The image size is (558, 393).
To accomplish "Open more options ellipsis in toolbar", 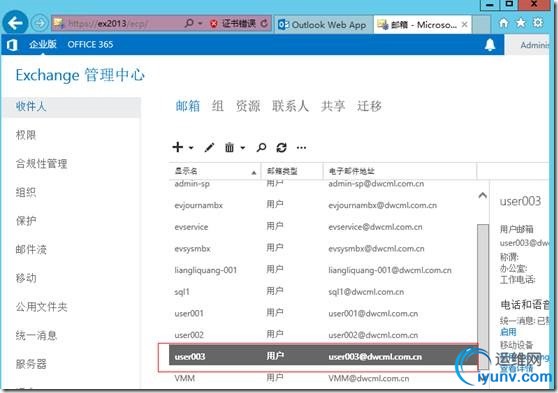I will pyautogui.click(x=301, y=148).
